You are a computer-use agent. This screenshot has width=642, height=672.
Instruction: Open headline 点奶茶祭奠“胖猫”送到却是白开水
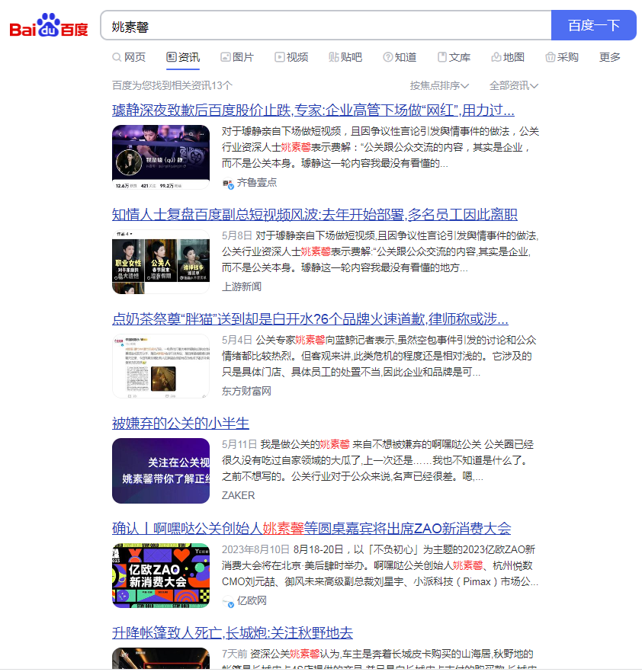(x=310, y=318)
